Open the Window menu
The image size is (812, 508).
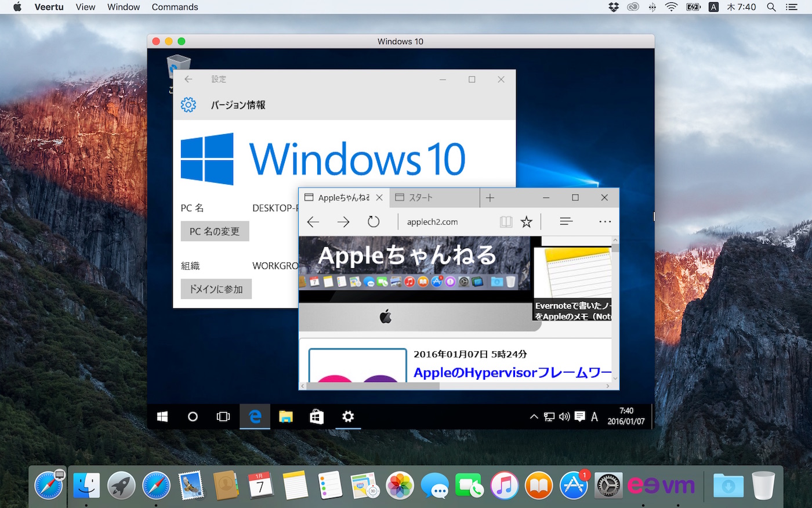click(x=124, y=7)
